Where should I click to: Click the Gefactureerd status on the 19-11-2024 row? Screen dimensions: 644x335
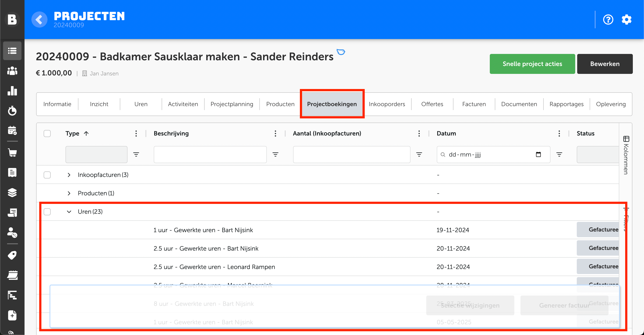(x=598, y=229)
